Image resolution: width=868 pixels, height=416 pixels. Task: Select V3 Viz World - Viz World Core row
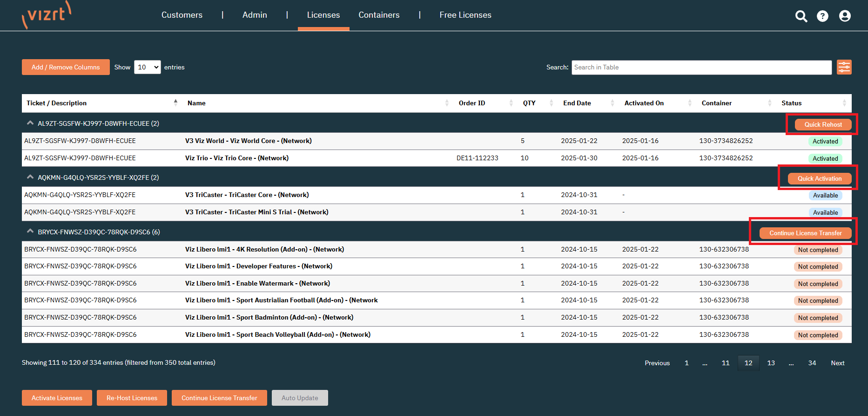[x=437, y=141]
